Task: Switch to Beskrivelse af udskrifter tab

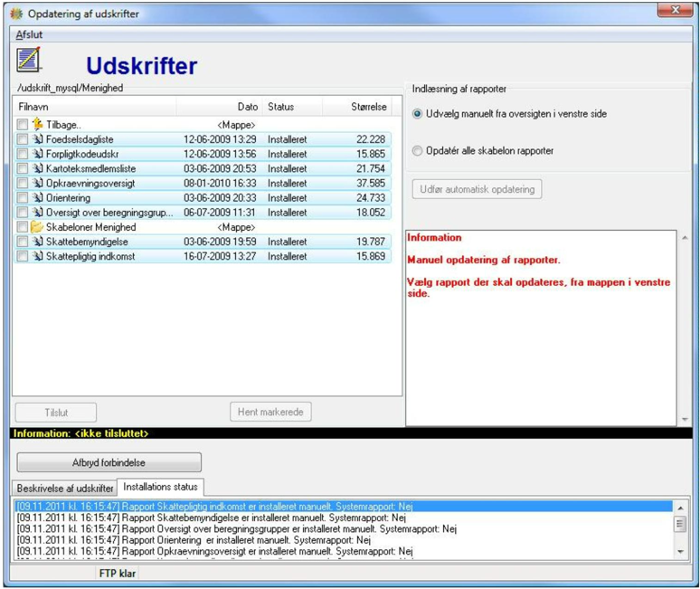Action: pyautogui.click(x=65, y=488)
